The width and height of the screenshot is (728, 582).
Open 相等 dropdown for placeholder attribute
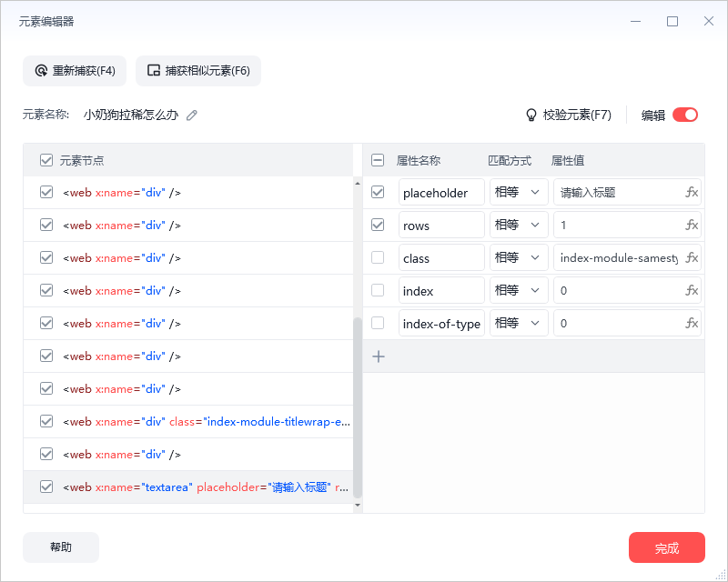coord(519,193)
